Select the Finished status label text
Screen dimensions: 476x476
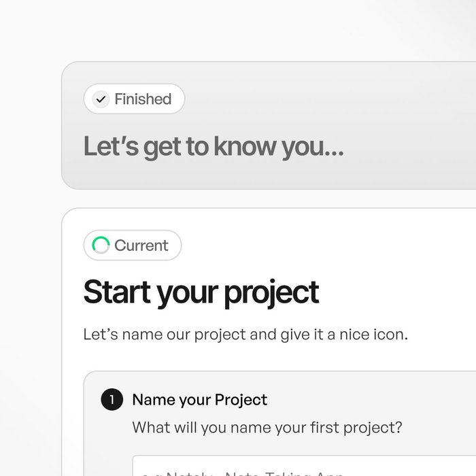[x=143, y=99]
